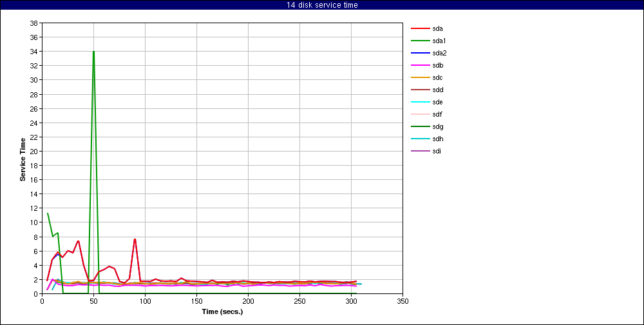Click the blue sda2 legend line swatch
The height and width of the screenshot is (325, 644).
click(x=420, y=53)
